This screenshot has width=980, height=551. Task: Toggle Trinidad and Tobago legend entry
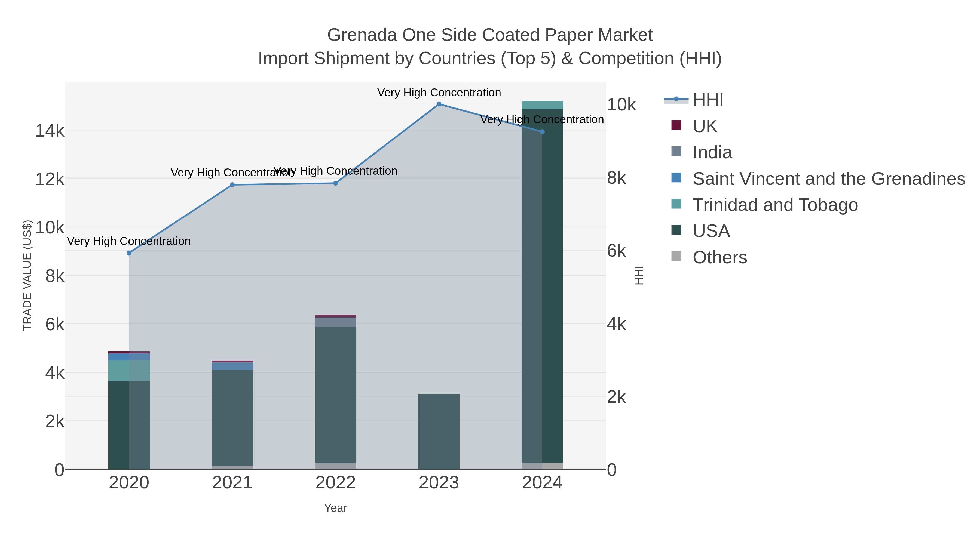[x=764, y=205]
